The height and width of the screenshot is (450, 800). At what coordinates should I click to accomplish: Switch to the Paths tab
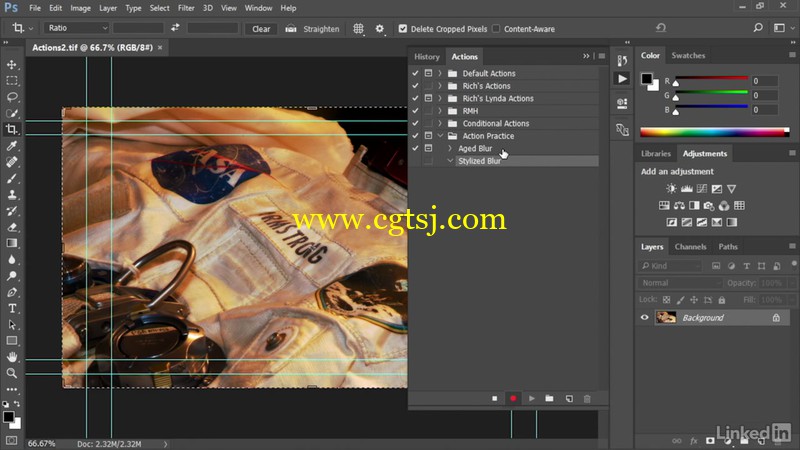coord(728,246)
